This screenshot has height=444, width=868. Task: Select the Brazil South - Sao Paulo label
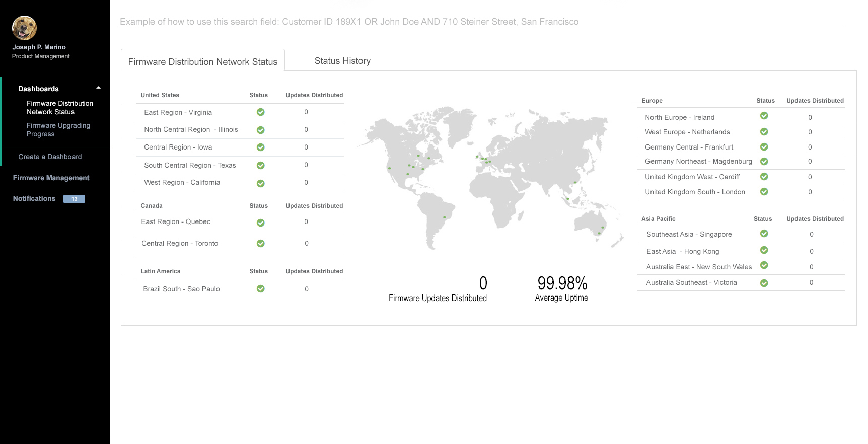pos(181,289)
